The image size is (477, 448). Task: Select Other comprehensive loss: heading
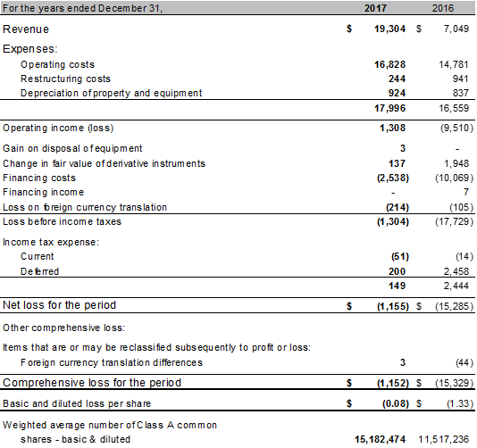coord(64,328)
